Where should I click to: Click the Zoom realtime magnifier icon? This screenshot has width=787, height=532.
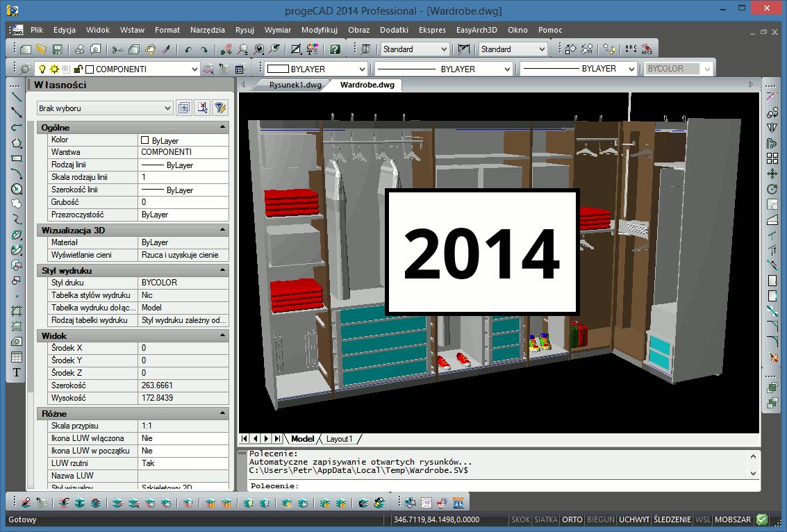click(243, 49)
